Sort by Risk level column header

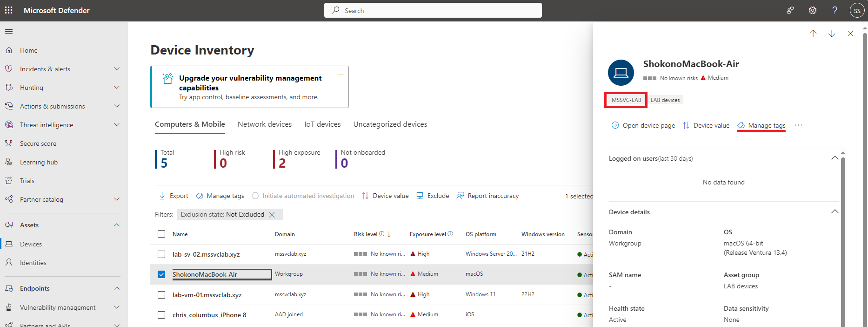coord(366,234)
